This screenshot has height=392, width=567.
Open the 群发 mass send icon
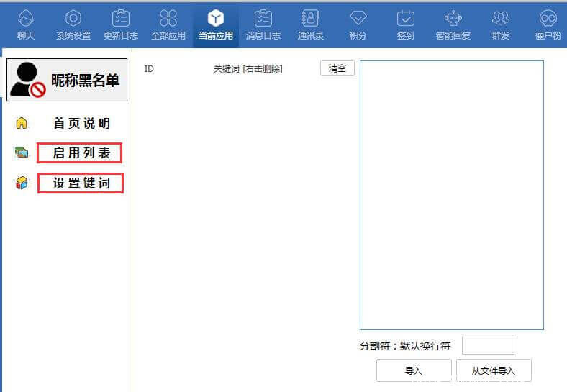pyautogui.click(x=501, y=19)
